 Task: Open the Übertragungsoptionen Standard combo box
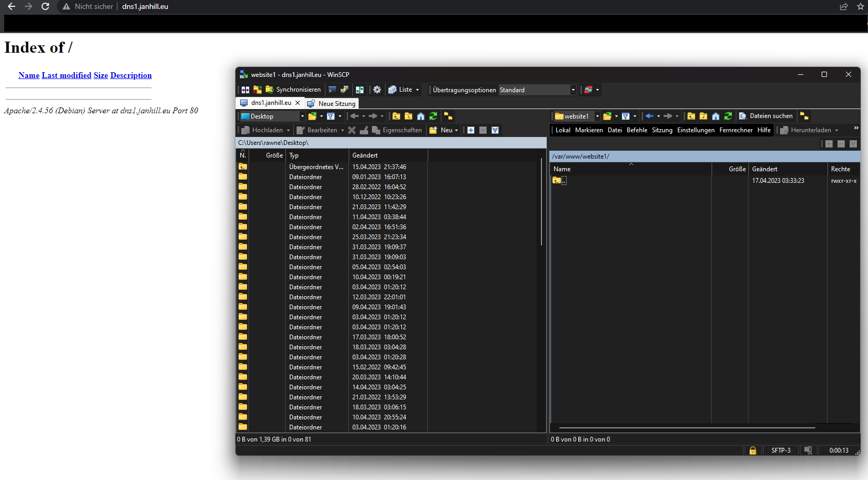(537, 90)
